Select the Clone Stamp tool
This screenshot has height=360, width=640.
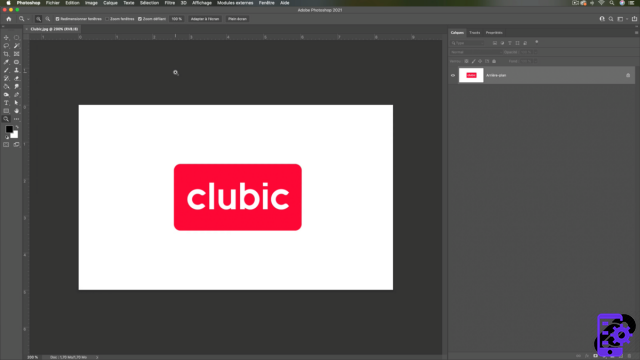click(x=17, y=70)
